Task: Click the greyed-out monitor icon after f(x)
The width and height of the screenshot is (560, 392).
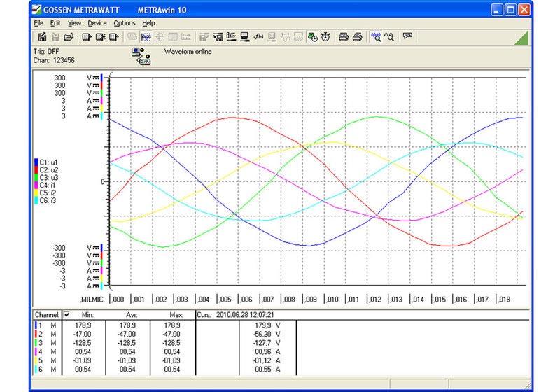Action: tap(272, 37)
